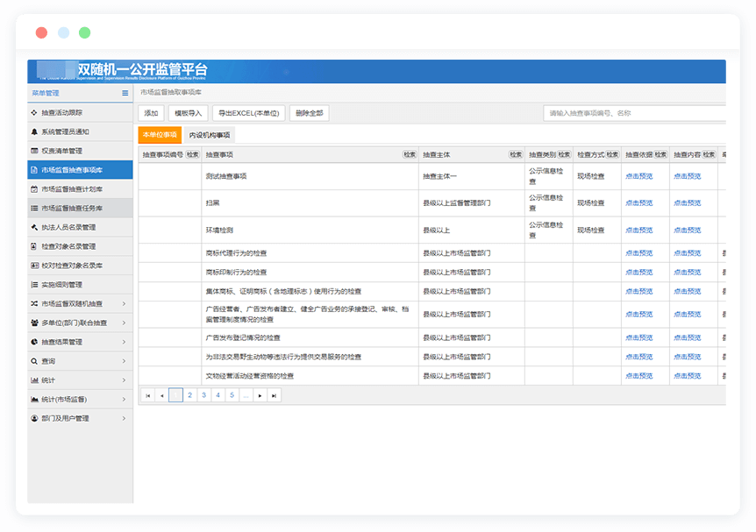Click the bell icon for 系统管理员通知
This screenshot has height=532, width=756.
tap(34, 131)
